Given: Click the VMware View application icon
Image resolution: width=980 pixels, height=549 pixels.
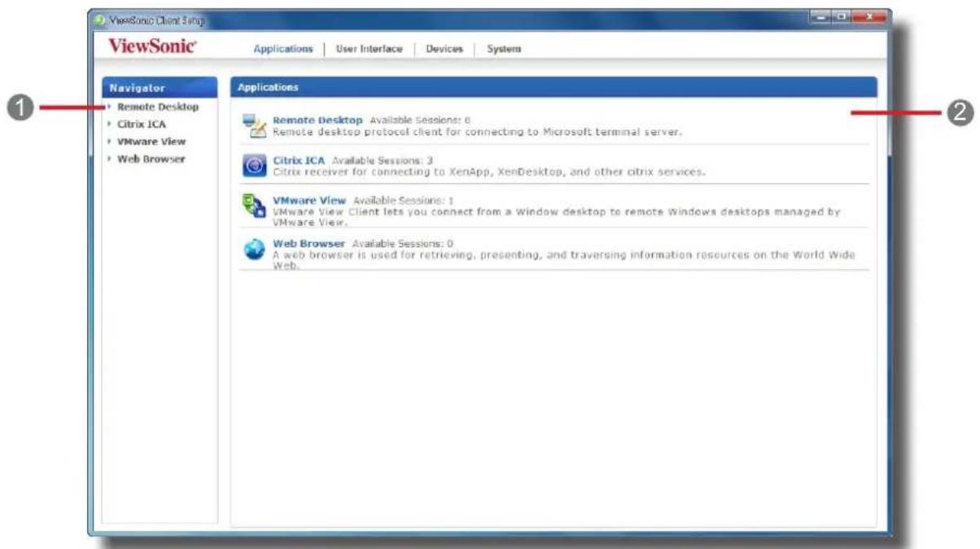Looking at the screenshot, I should 255,208.
